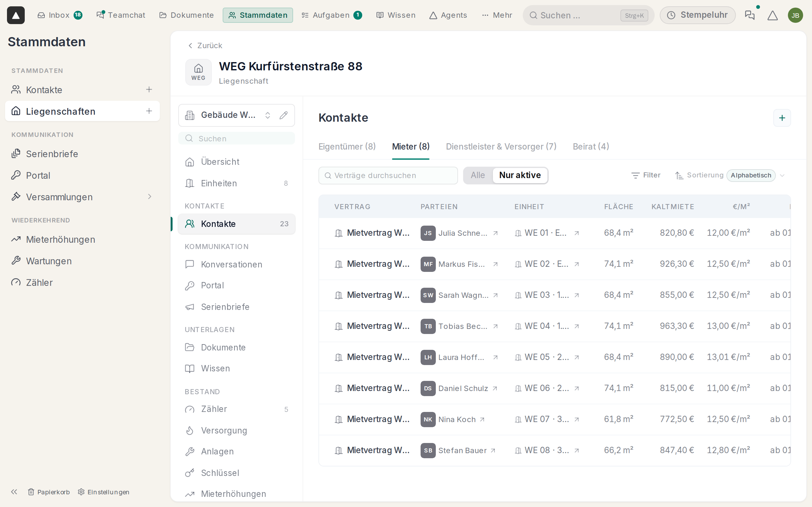Edit building with the pencil icon
The height and width of the screenshot is (507, 812).
[x=284, y=115]
